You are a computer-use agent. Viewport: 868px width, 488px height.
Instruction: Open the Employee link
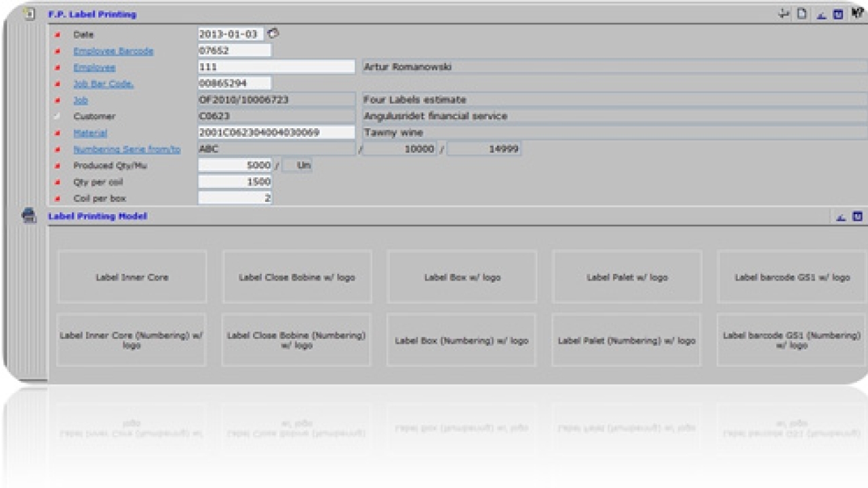pos(94,67)
